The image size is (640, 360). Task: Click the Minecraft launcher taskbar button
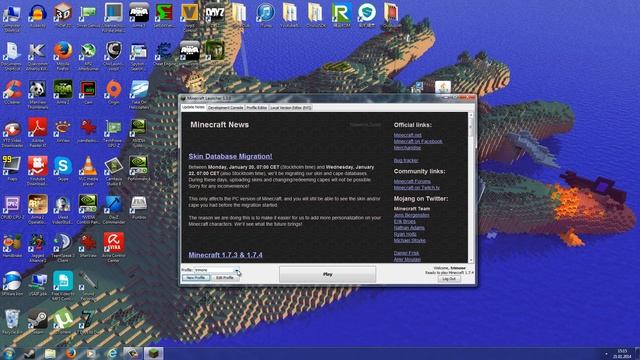(x=153, y=353)
